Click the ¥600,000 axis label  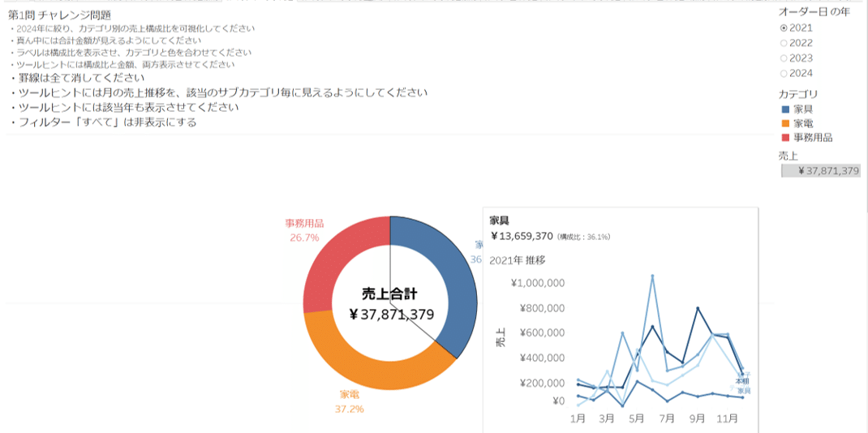point(542,333)
